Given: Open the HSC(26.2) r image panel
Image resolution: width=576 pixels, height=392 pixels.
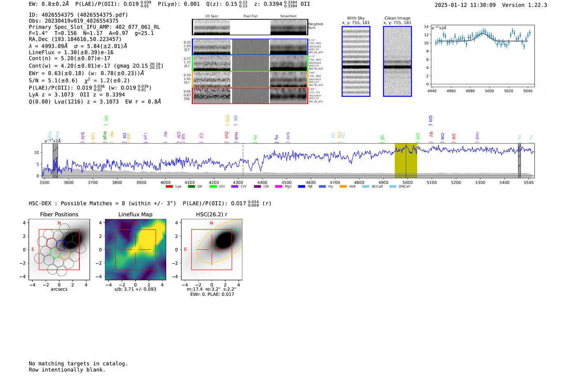Looking at the screenshot, I should pos(211,250).
